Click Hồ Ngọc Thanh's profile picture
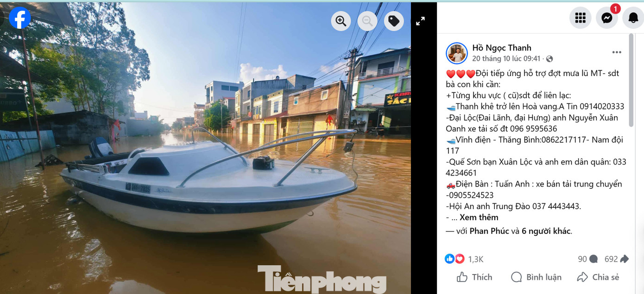Screen dimensions: 644x294 [x=457, y=53]
